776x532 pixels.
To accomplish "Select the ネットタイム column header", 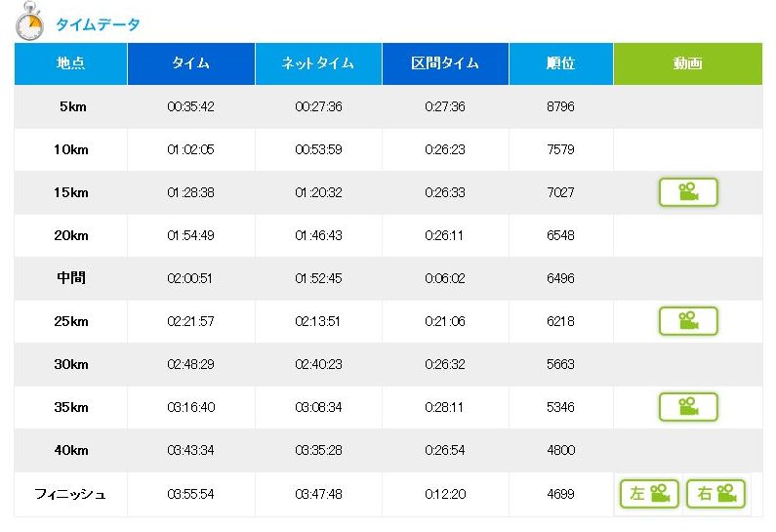I will tap(318, 64).
